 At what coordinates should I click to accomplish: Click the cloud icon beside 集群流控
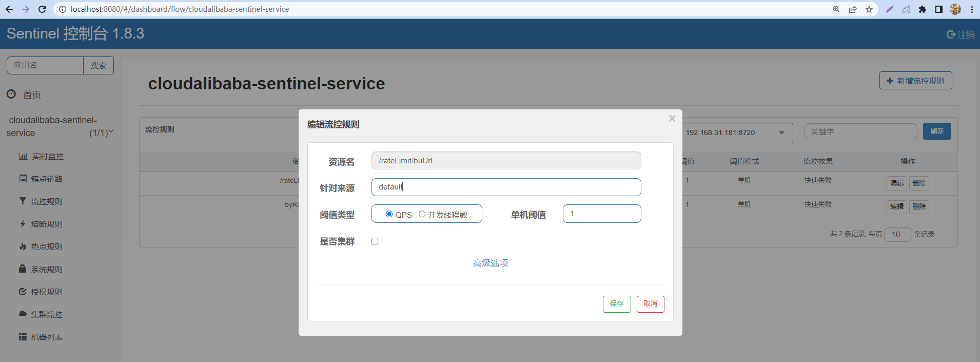pos(23,313)
